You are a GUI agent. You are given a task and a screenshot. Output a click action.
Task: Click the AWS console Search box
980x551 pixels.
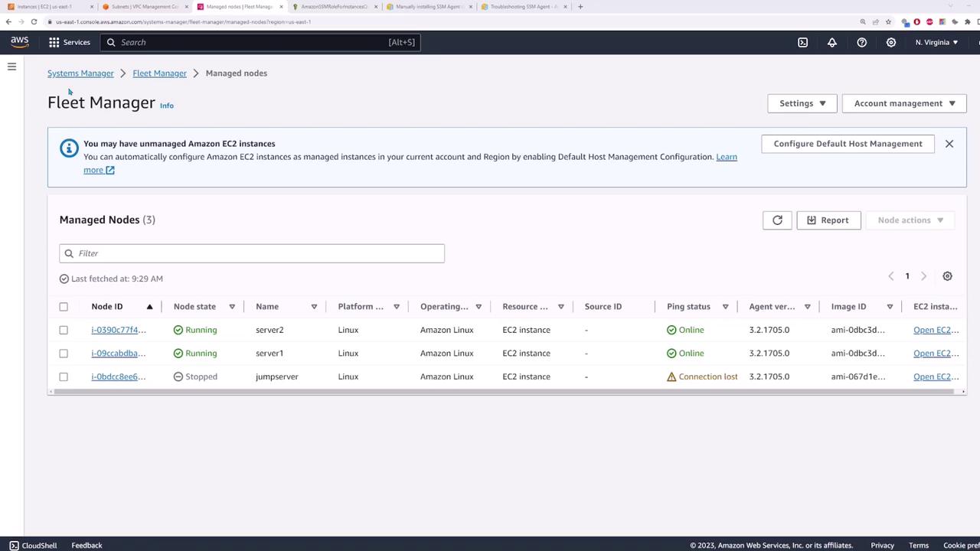(260, 42)
